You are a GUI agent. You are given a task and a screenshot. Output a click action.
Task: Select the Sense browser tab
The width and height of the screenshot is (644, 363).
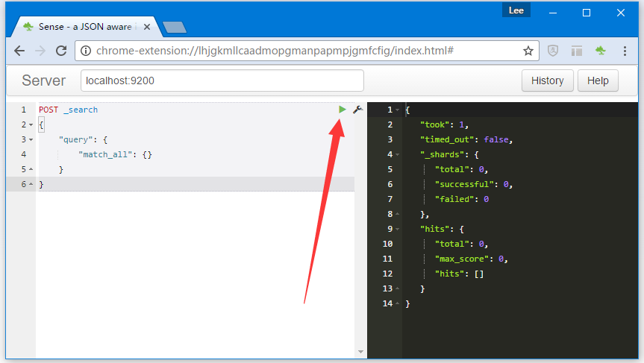[84, 26]
